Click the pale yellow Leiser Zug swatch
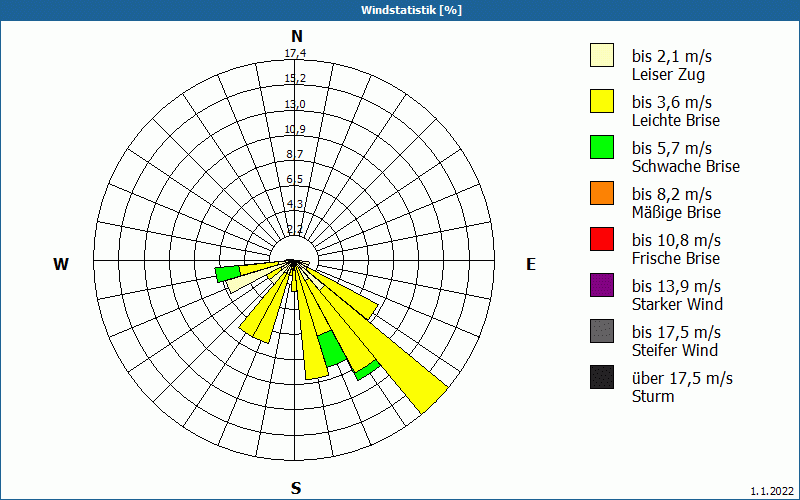800x500 pixels. pyautogui.click(x=602, y=55)
